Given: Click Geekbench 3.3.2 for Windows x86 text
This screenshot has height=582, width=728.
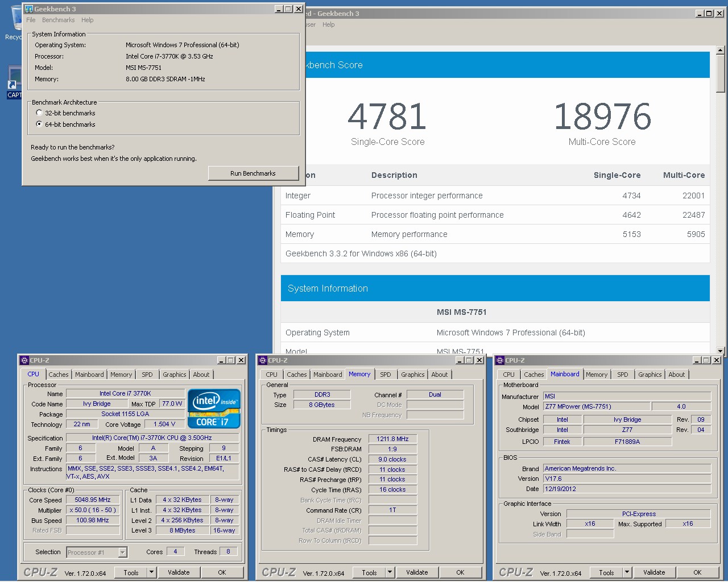Looking at the screenshot, I should tap(361, 253).
